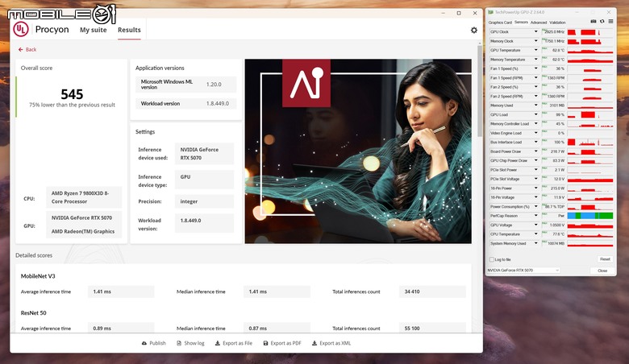Viewport: 629px width, 364px height.
Task: Click CPU Temperature 77.6 °C value
Action: click(553, 234)
